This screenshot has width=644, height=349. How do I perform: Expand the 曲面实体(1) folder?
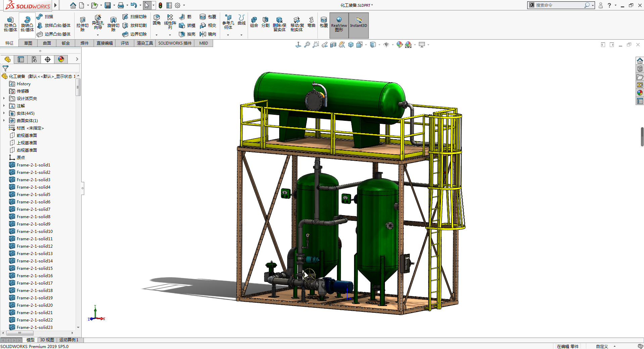(4, 121)
